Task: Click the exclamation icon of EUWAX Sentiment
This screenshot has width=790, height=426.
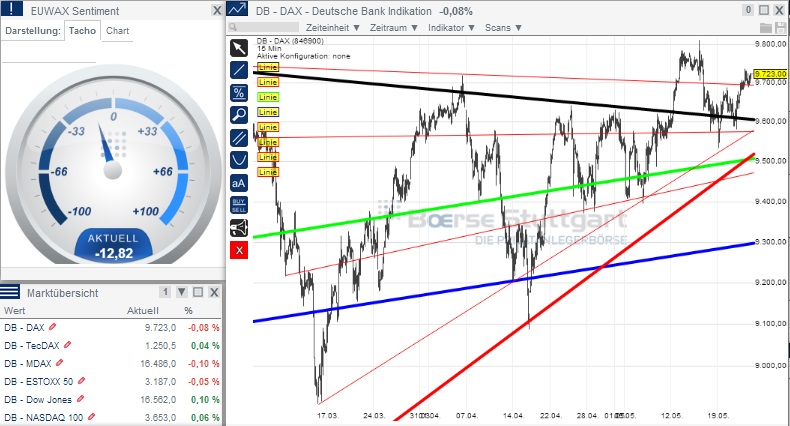Action: pos(12,9)
